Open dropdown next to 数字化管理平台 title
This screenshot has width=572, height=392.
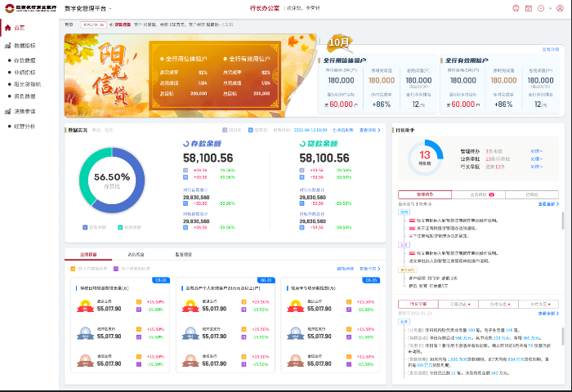coord(110,8)
